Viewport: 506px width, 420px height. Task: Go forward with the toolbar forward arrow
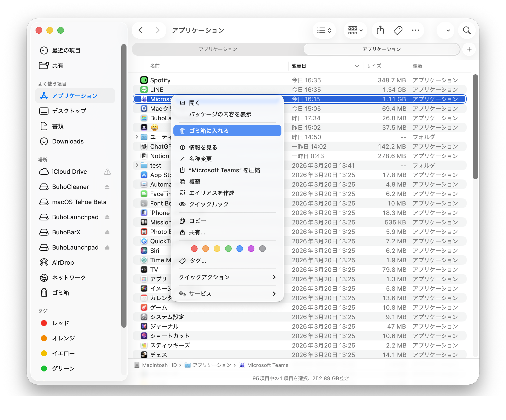pos(157,30)
